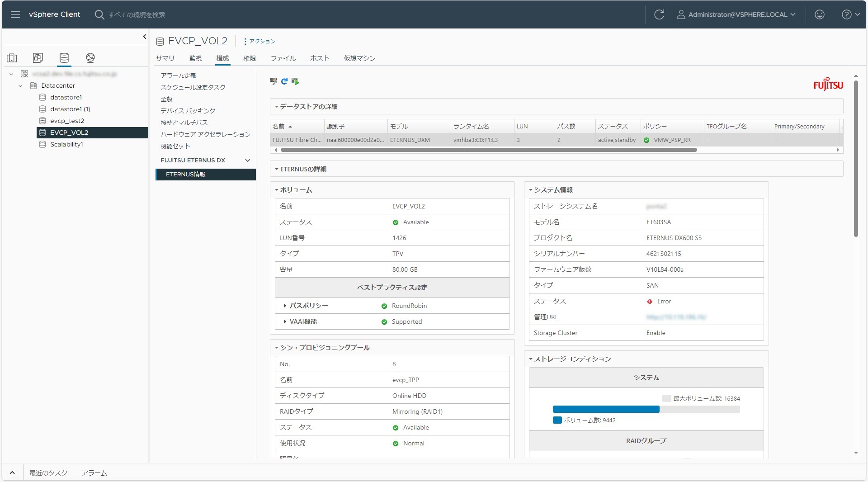Click the ETERNUS storage settings wrench icon

point(273,81)
